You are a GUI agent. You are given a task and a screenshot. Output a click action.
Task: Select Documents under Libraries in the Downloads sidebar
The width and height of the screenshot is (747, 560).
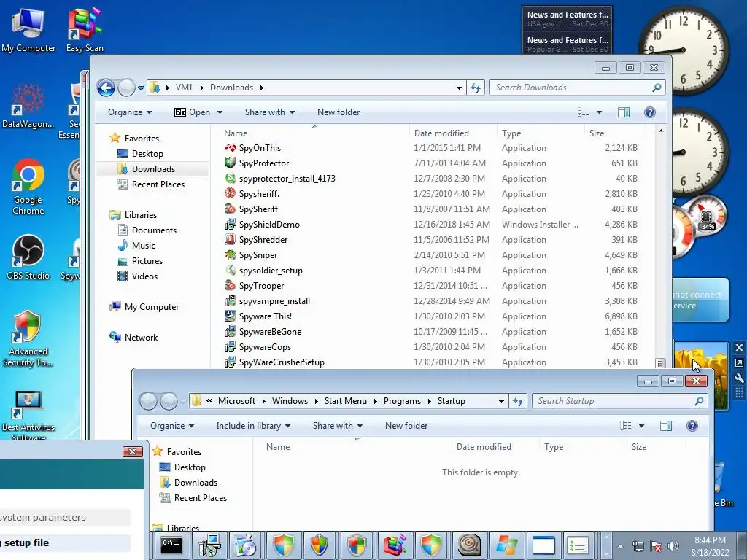click(154, 230)
